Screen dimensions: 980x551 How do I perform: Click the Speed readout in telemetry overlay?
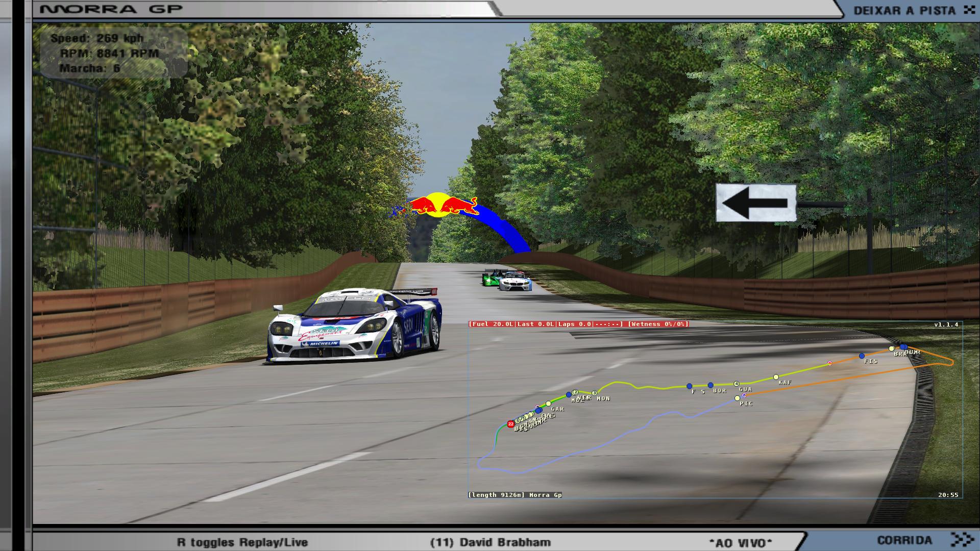tap(97, 38)
